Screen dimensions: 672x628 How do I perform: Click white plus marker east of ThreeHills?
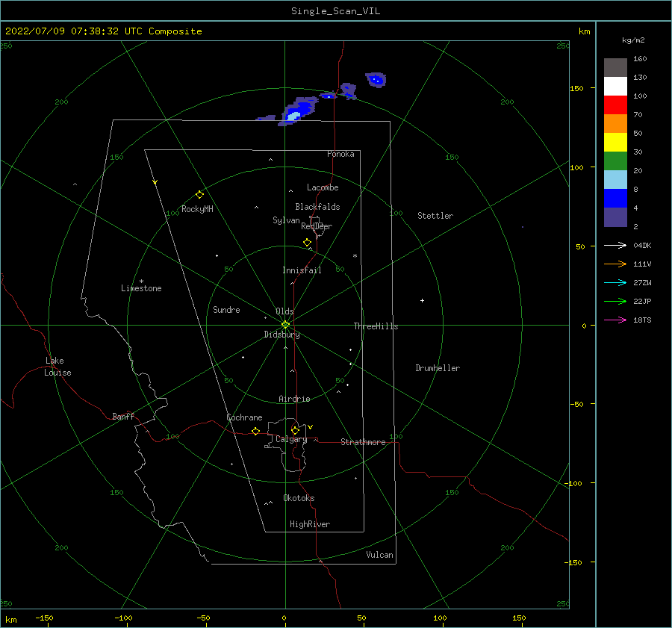422,300
